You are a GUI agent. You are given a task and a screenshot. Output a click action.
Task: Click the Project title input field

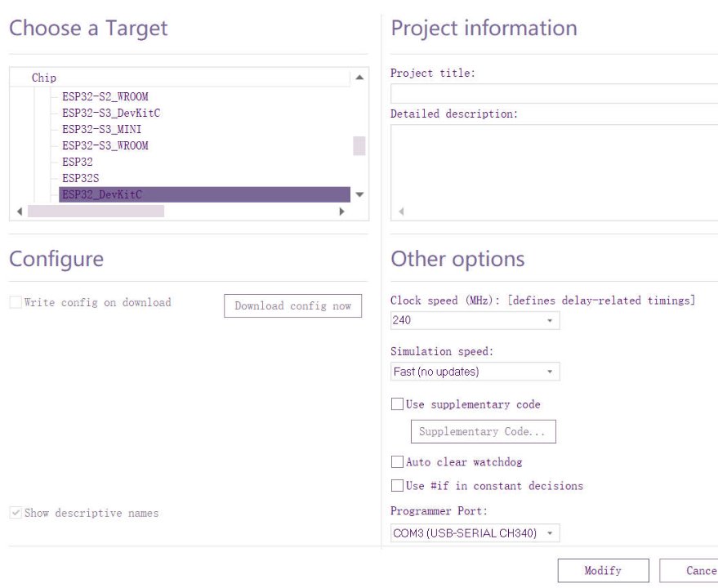click(554, 93)
